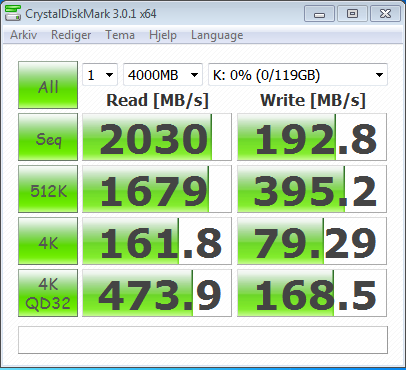Click the 512K read result 1679
The height and width of the screenshot is (370, 406).
click(x=157, y=189)
